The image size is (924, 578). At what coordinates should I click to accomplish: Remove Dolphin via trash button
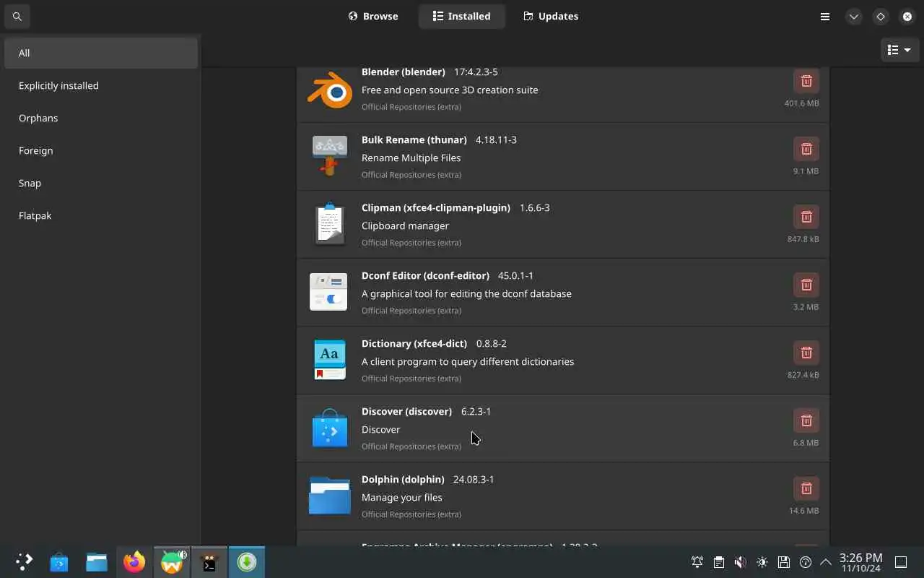coord(806,488)
